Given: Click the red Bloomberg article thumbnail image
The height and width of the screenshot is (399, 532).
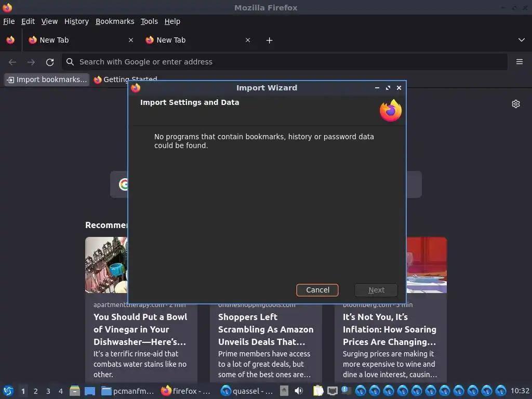Looking at the screenshot, I should (x=427, y=264).
